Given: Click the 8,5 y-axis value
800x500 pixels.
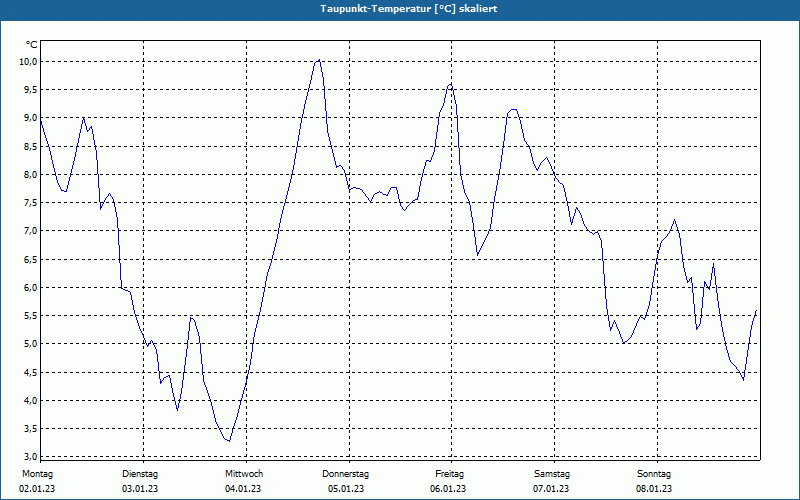Looking at the screenshot, I should pos(31,146).
